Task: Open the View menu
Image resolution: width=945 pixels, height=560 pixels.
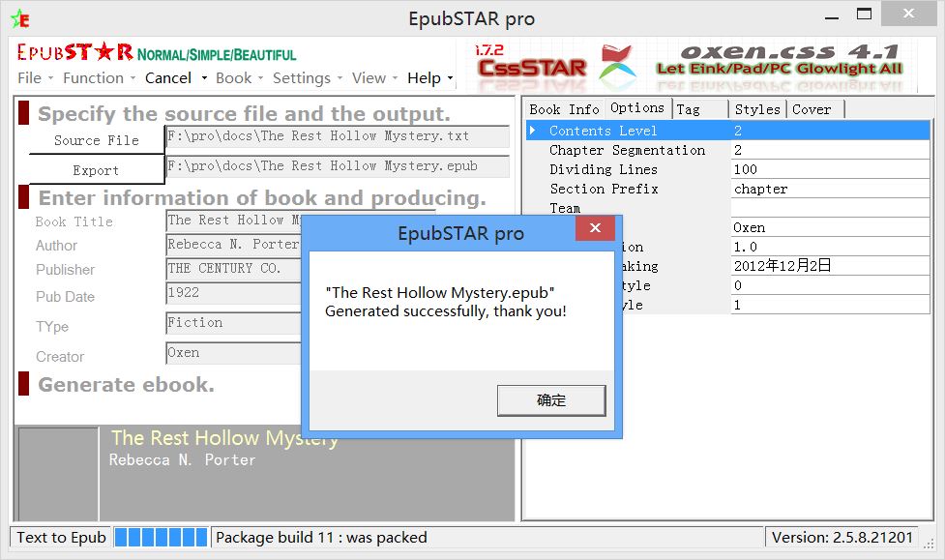Action: coord(369,78)
